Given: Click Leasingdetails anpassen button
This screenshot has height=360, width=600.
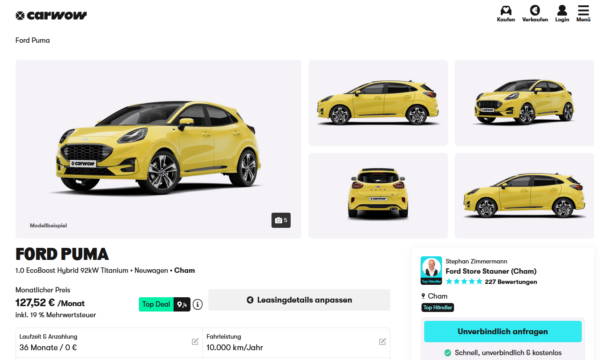Looking at the screenshot, I should click(x=299, y=300).
